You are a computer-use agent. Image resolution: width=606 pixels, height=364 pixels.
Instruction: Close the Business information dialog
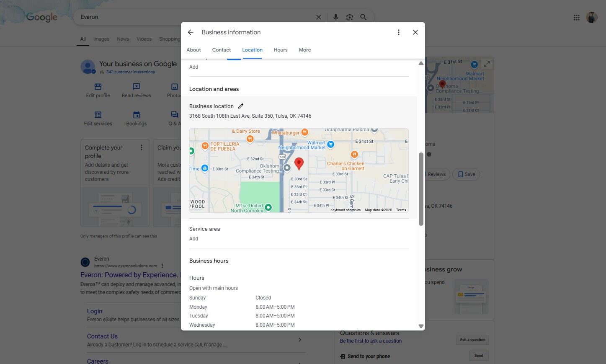pos(415,32)
